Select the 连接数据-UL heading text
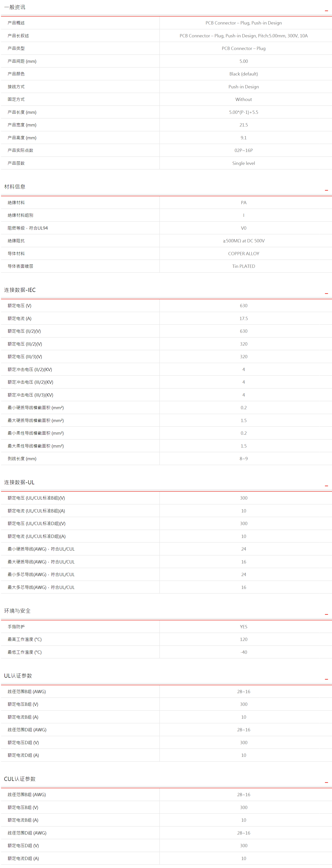 [19, 482]
